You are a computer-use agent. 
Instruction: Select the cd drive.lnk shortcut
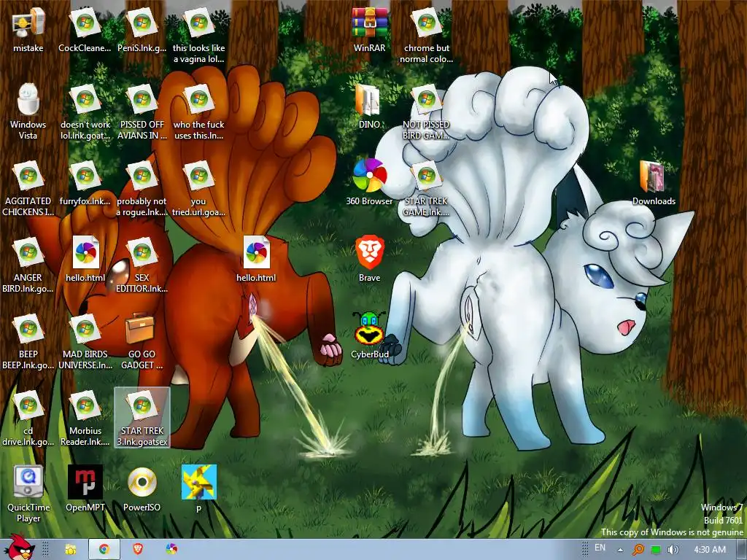point(28,418)
